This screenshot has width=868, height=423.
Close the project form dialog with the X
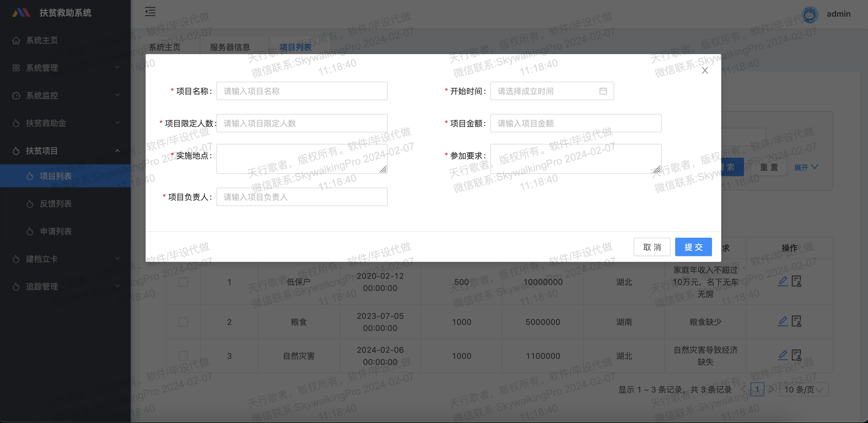pos(705,70)
